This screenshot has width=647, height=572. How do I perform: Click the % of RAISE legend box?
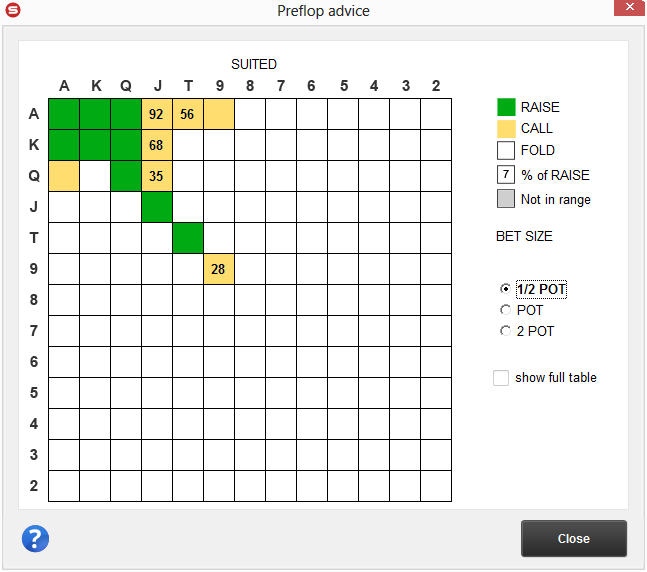[506, 175]
